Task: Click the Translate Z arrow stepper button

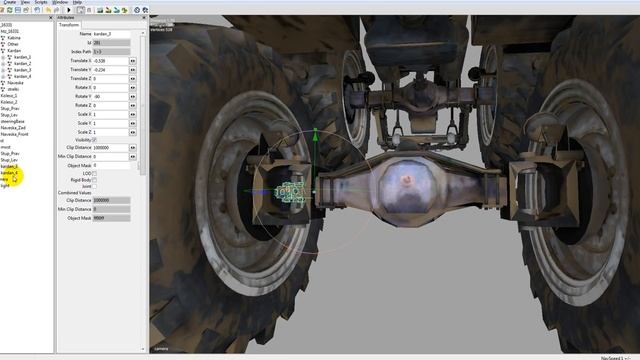Action: (133, 79)
